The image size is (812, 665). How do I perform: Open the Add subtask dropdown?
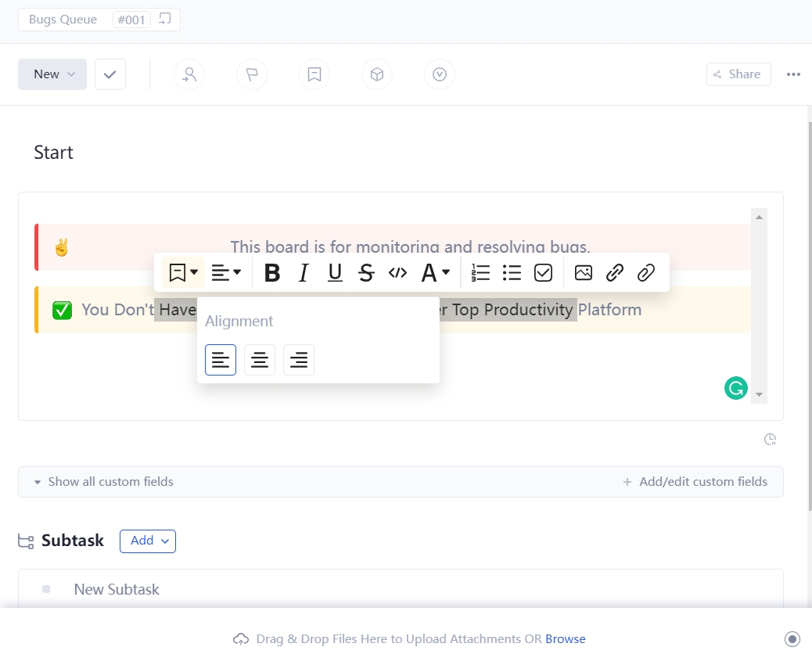click(x=147, y=541)
